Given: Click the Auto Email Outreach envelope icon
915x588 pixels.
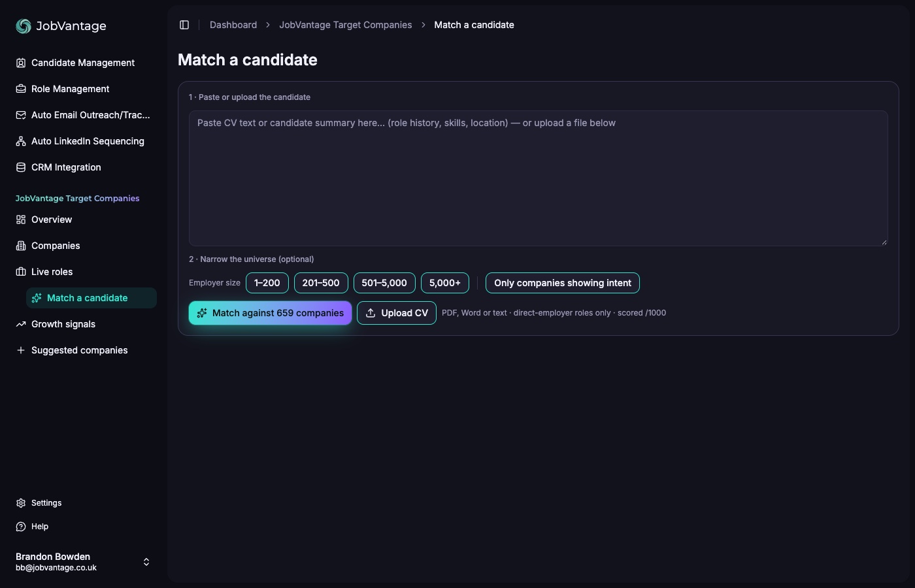Looking at the screenshot, I should pyautogui.click(x=21, y=115).
